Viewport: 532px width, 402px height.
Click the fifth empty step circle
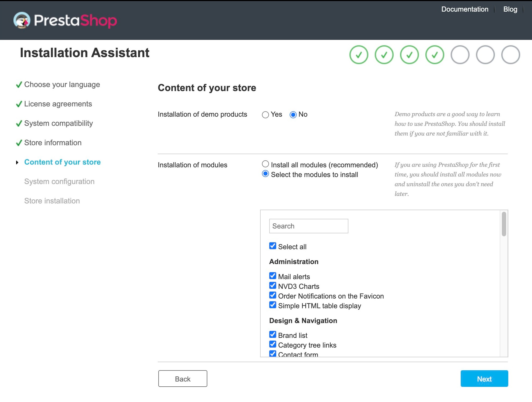pos(460,55)
